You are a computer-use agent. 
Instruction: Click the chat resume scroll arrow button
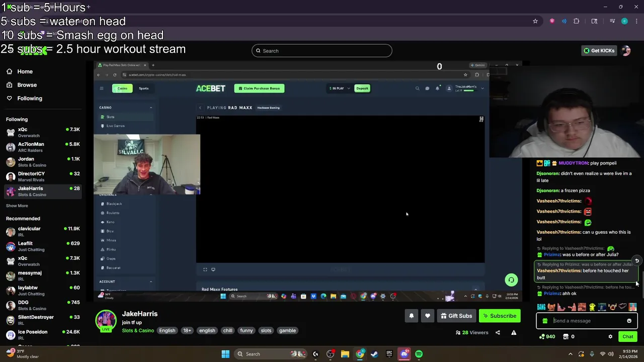[636, 260]
